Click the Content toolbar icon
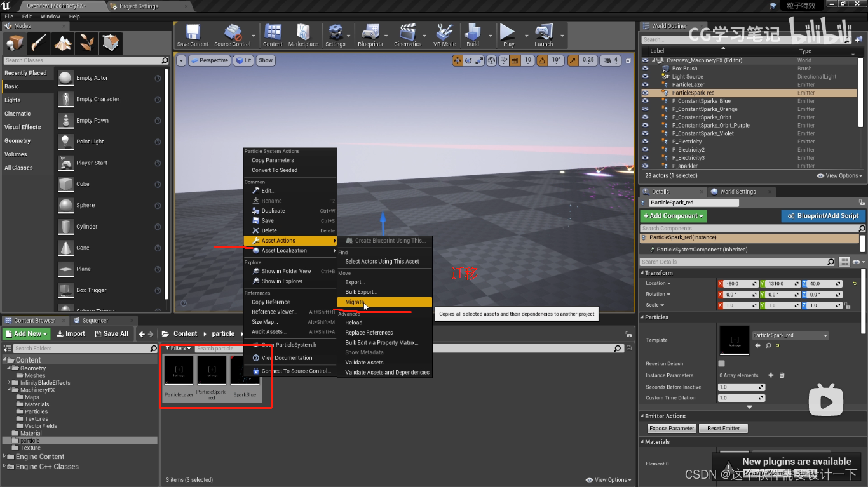Viewport: 868px width, 487px height. [273, 35]
